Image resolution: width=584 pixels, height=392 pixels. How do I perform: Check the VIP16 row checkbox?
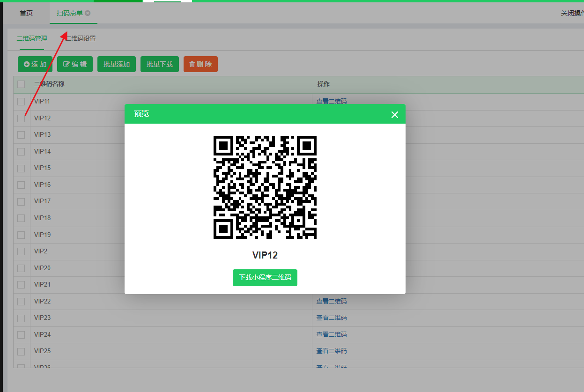click(x=21, y=185)
